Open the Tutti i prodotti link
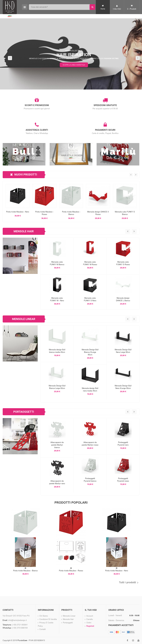The width and height of the screenshot is (142, 644). click(x=128, y=582)
